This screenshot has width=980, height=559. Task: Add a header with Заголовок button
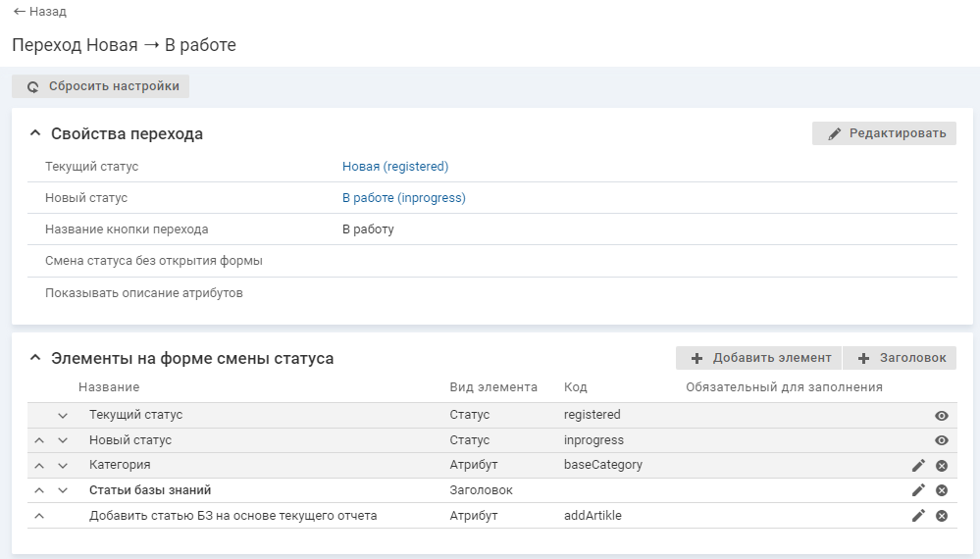901,358
